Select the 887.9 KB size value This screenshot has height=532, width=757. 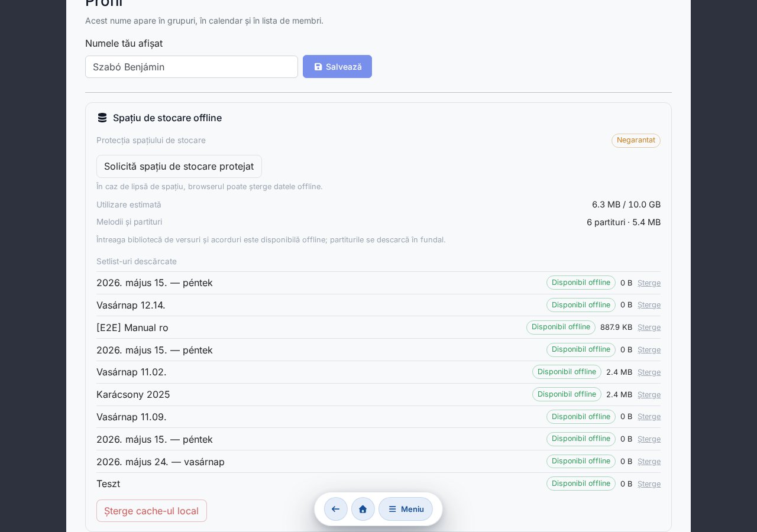[x=616, y=327]
